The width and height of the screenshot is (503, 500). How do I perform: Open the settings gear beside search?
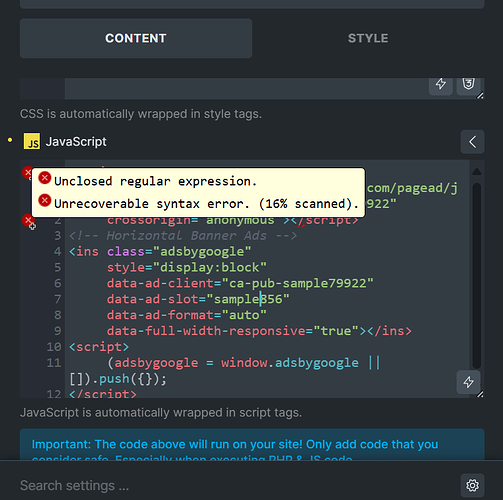pos(472,485)
